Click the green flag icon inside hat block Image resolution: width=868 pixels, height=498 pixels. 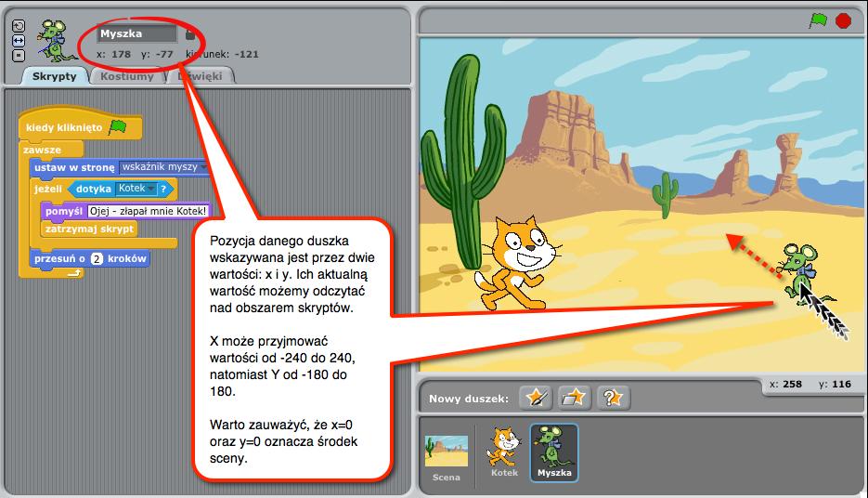(118, 127)
